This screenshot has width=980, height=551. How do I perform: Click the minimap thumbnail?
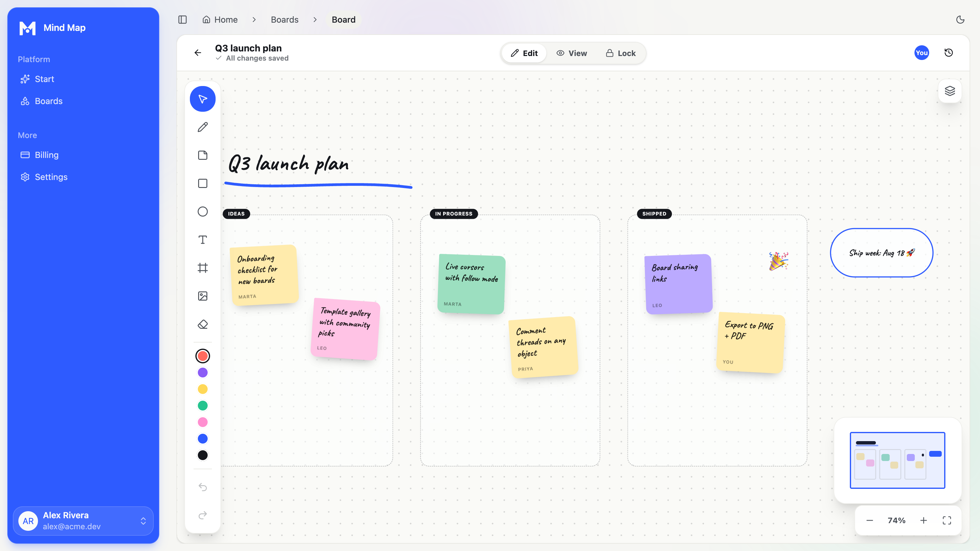[x=897, y=460]
